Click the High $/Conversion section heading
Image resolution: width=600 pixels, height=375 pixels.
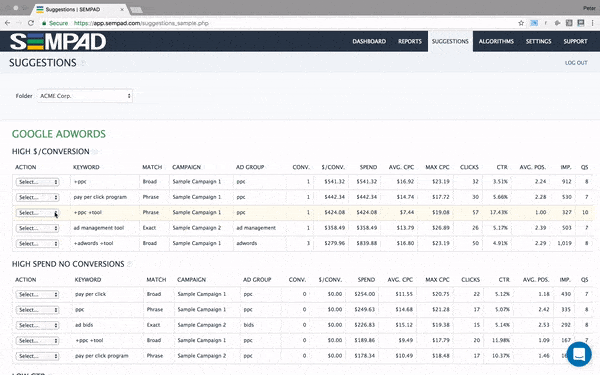51,152
